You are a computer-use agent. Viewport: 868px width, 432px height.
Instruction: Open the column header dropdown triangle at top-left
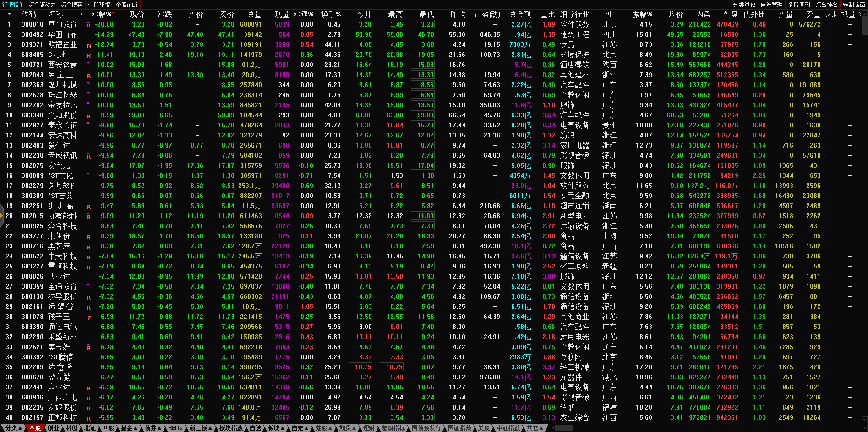[9, 14]
